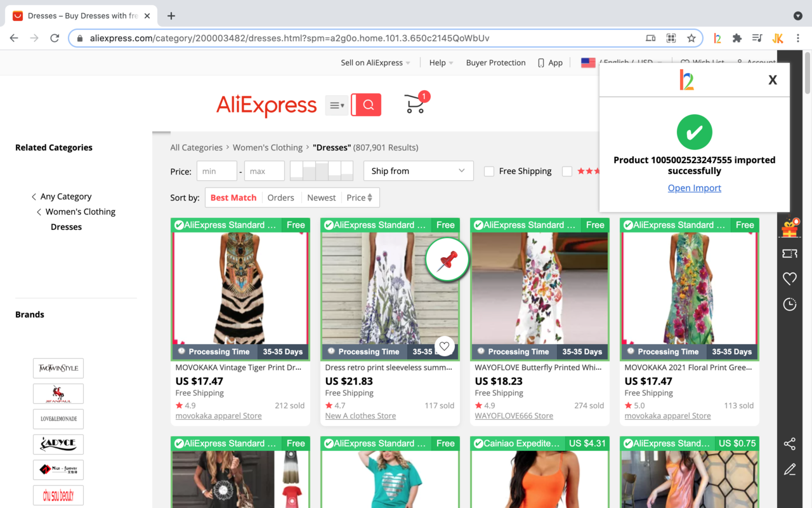Go back to previous page
This screenshot has width=812, height=508.
click(x=14, y=38)
